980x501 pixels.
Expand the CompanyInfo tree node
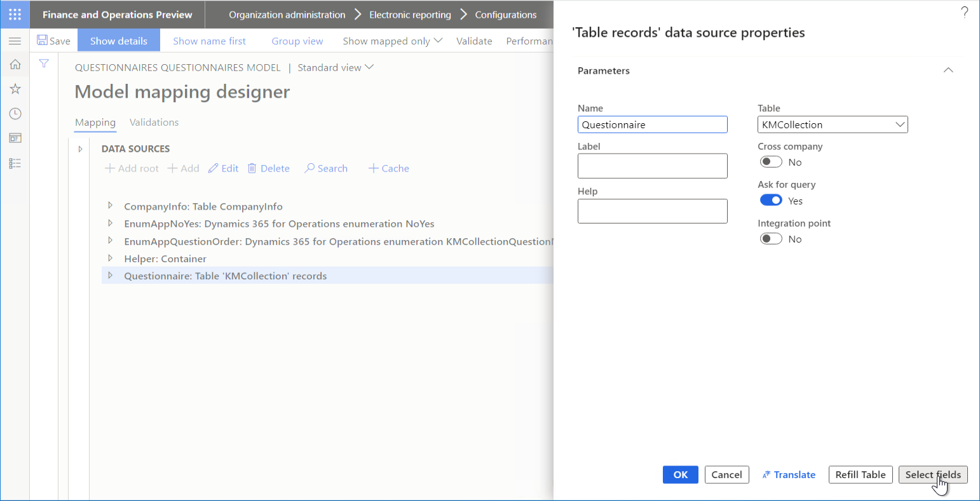(111, 206)
